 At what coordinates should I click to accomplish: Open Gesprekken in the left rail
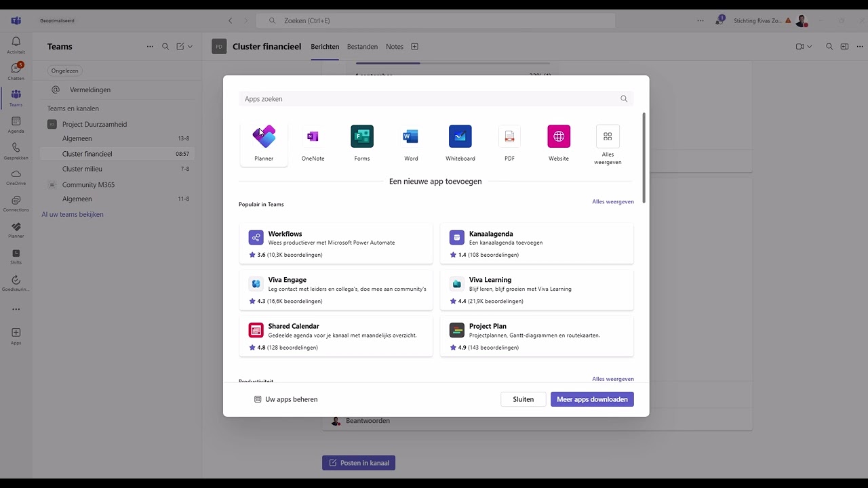pos(16,151)
